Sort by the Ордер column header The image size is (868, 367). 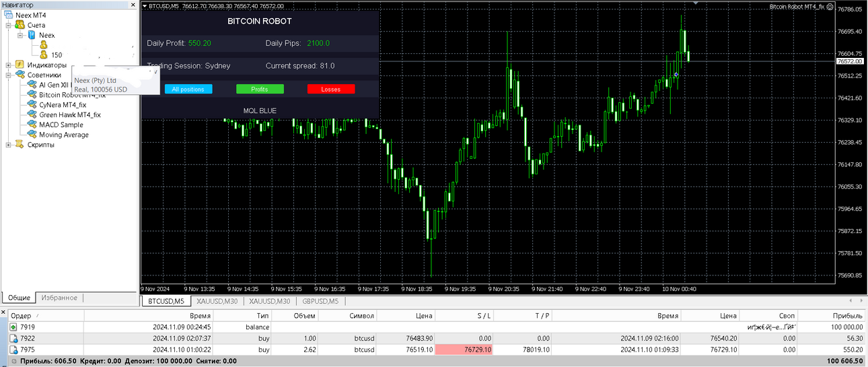(x=45, y=315)
